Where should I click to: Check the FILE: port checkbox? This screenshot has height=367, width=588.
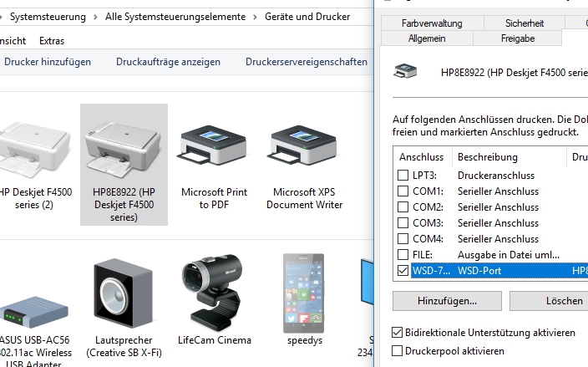[x=403, y=254]
